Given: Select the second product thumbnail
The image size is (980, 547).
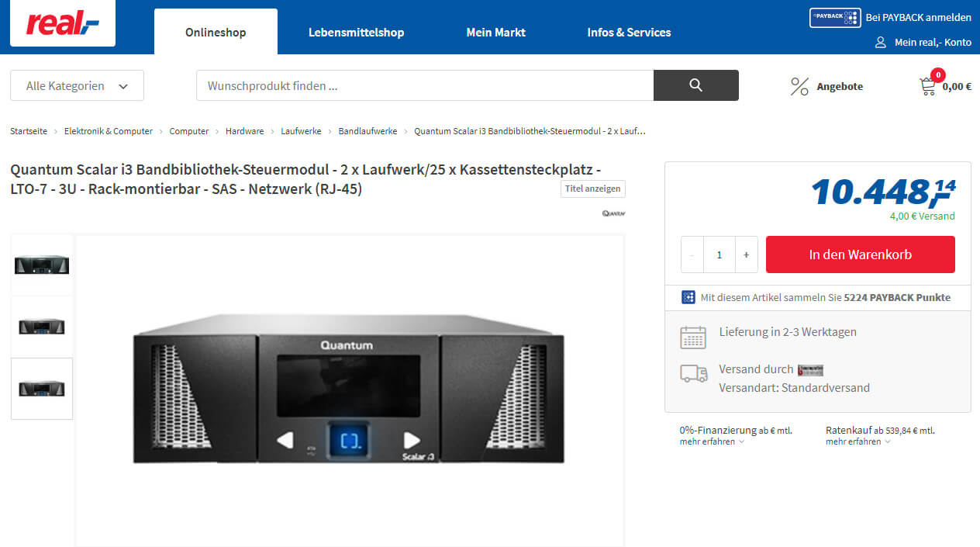Looking at the screenshot, I should click(x=42, y=327).
